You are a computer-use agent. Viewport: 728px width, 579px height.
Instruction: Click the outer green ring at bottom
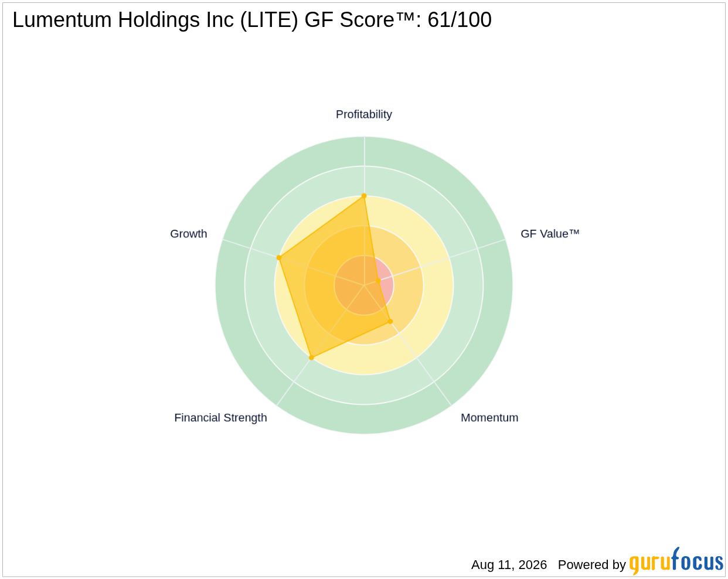pyautogui.click(x=364, y=419)
